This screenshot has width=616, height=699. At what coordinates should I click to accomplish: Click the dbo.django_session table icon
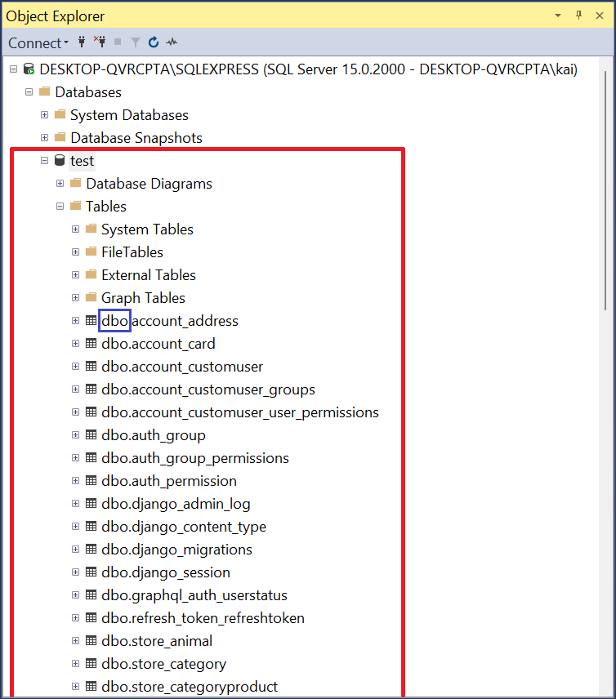91,572
